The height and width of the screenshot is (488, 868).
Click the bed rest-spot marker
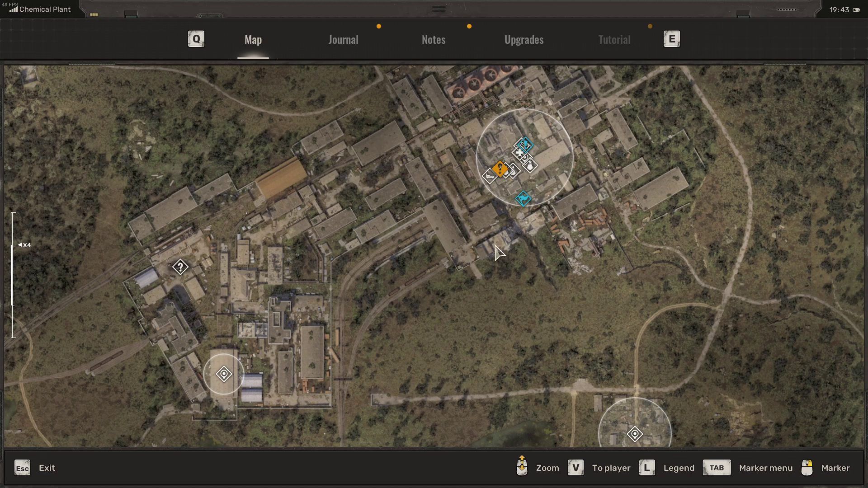489,176
